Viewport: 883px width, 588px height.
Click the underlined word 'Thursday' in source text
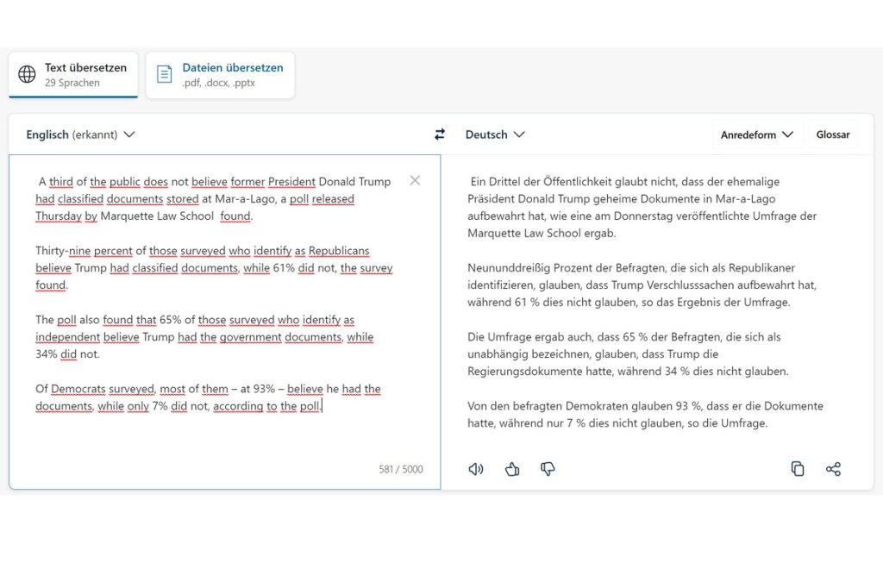point(59,216)
